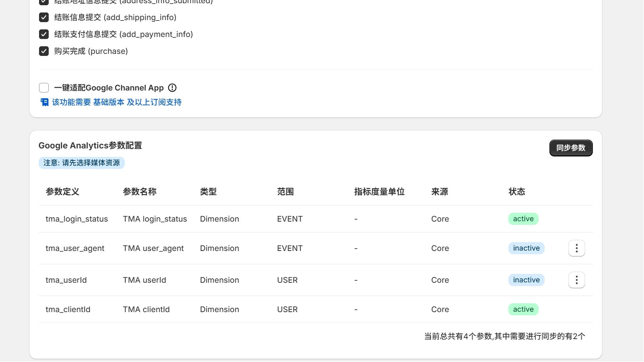Click Dimension type in tma_userId row

[x=219, y=280]
